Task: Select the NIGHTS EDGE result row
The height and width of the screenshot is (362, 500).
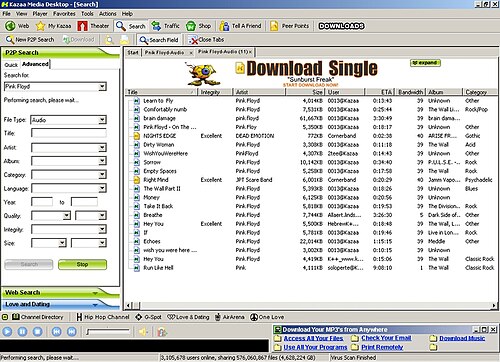Action: point(312,136)
